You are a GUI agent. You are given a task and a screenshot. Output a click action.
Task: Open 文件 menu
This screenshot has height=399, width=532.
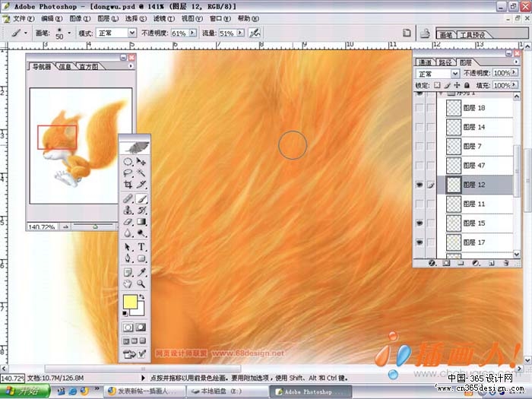[x=24, y=19]
